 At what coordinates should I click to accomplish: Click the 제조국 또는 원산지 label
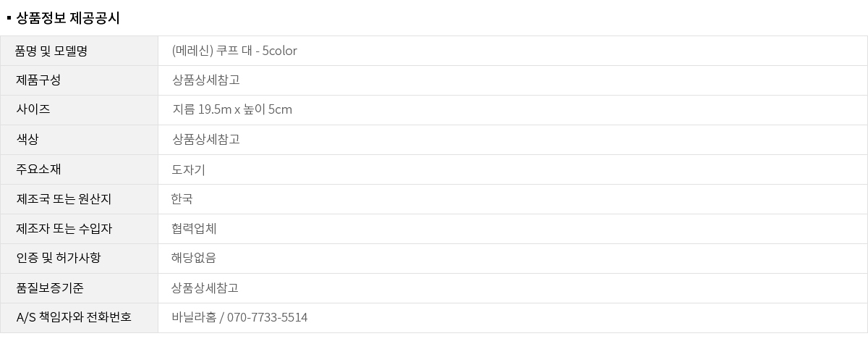64,199
